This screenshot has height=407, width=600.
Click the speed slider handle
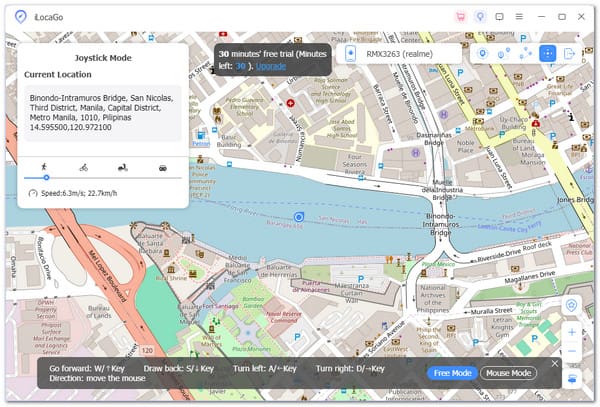click(46, 177)
